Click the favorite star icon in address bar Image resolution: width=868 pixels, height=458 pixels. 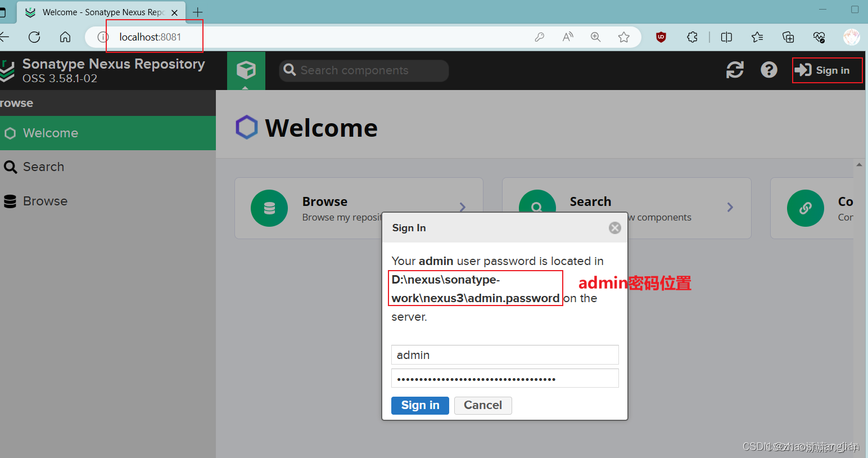[624, 37]
